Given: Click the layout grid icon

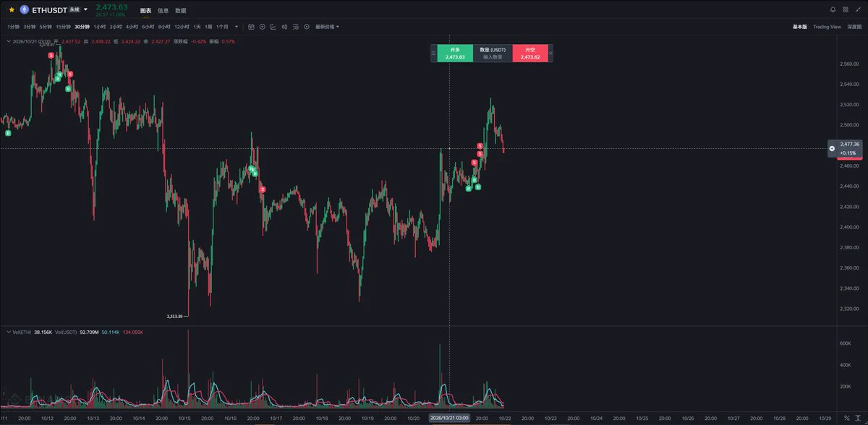Looking at the screenshot, I should [845, 9].
